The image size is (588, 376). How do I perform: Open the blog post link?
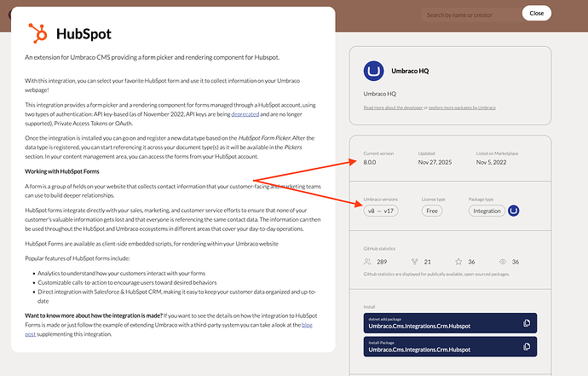pyautogui.click(x=169, y=329)
